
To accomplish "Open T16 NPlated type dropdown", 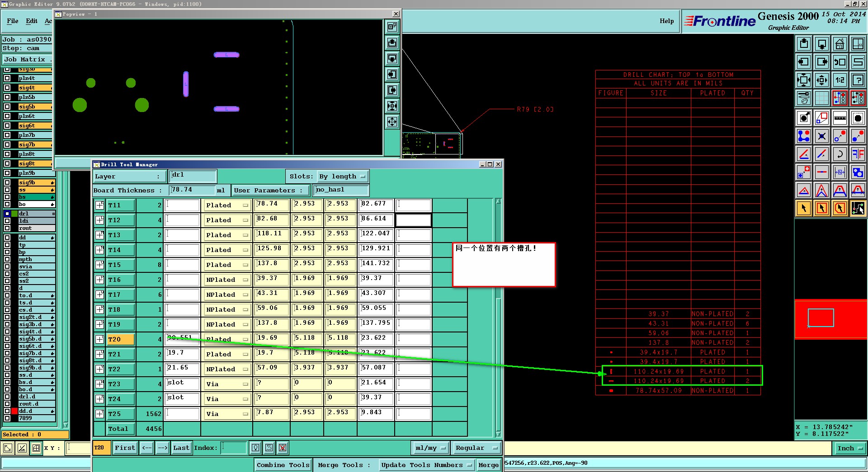I will pos(227,280).
